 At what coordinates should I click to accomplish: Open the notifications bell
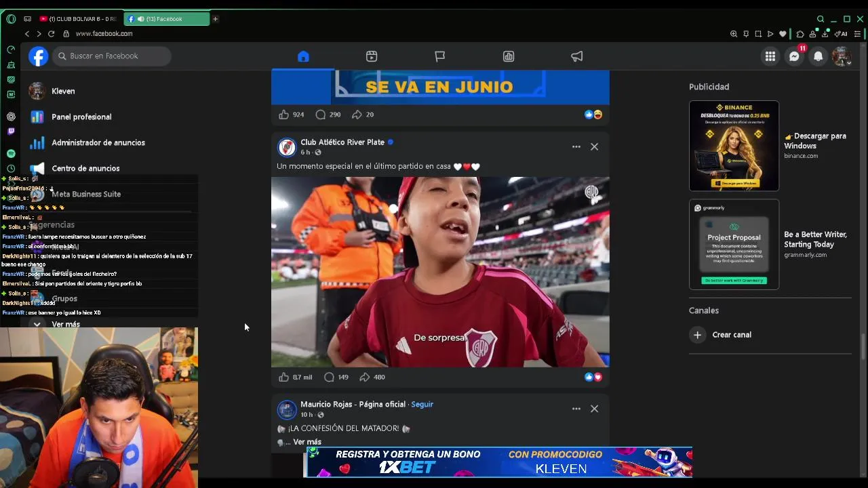818,56
